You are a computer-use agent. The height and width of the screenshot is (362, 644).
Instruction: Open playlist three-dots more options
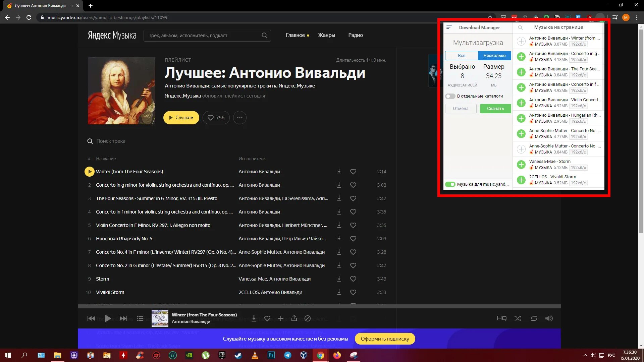tap(239, 118)
